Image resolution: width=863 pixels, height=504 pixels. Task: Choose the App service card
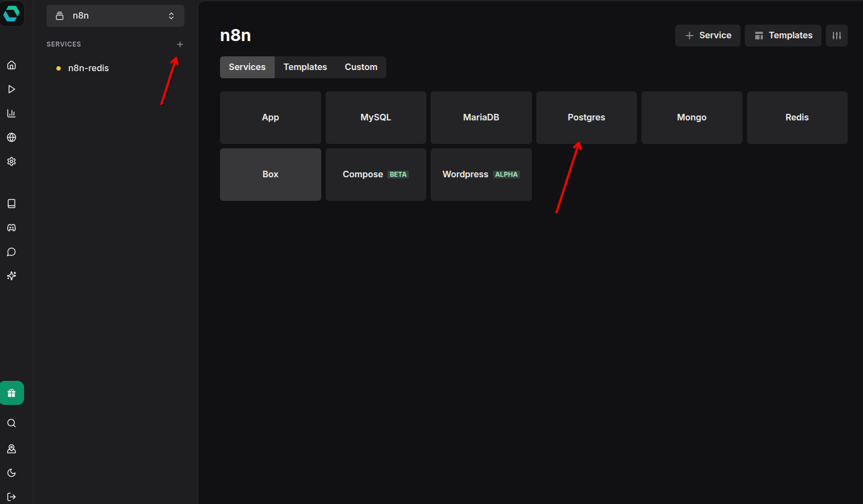click(x=270, y=118)
